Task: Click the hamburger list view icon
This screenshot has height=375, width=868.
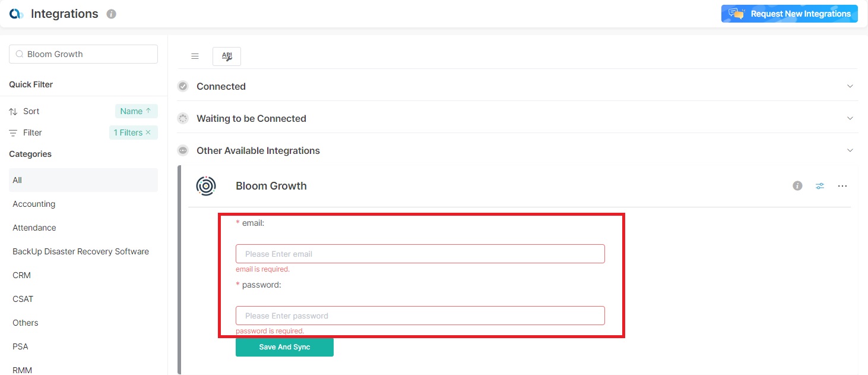Action: 195,56
